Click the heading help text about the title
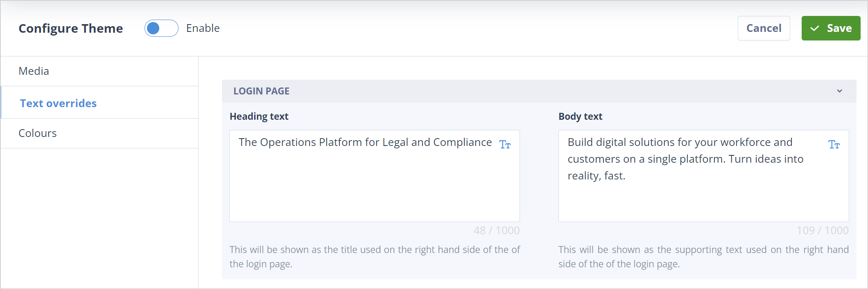Viewport: 868px width, 289px height. pos(375,257)
